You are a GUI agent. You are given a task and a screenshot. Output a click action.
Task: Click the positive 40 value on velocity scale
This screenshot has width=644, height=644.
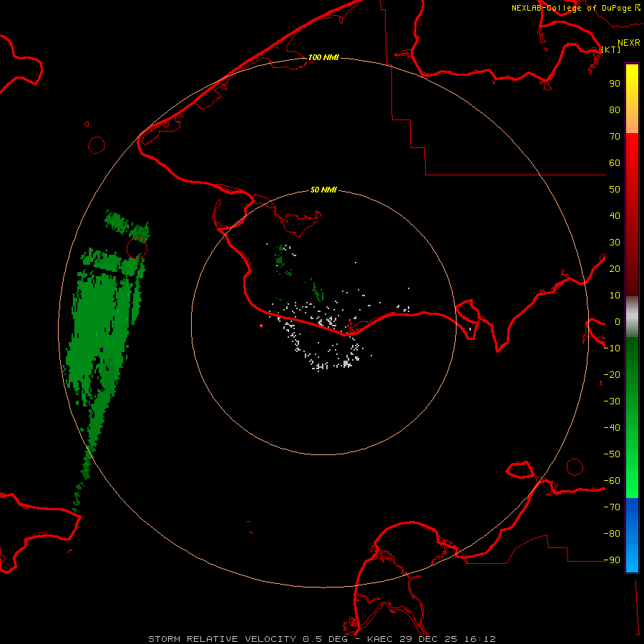(x=615, y=215)
